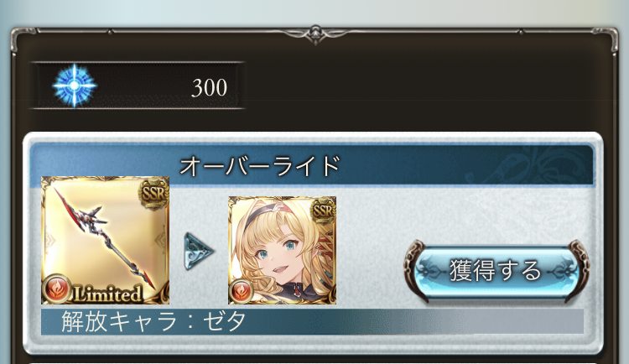
Task: Click the top-right corner ornament of the panel
Action: pos(609,38)
